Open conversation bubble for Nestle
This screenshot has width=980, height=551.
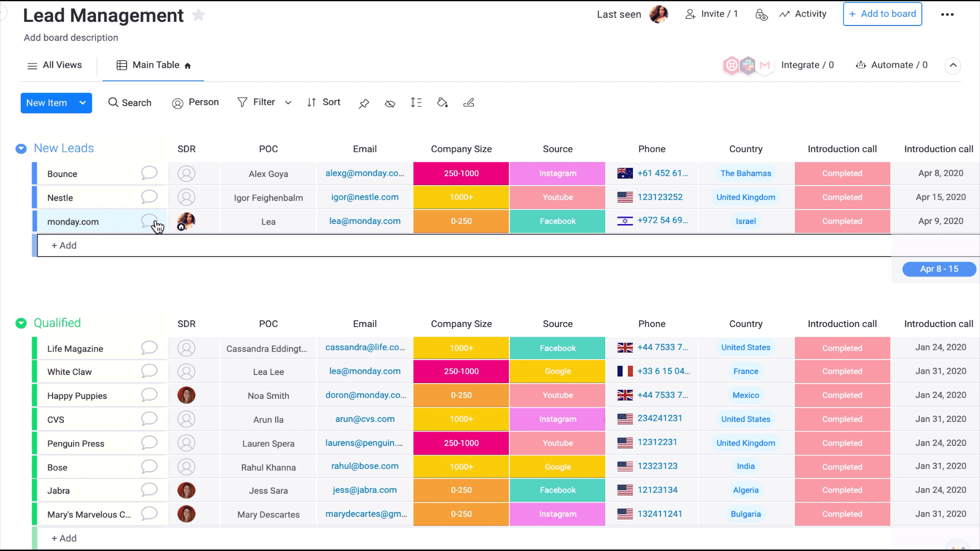(x=149, y=197)
